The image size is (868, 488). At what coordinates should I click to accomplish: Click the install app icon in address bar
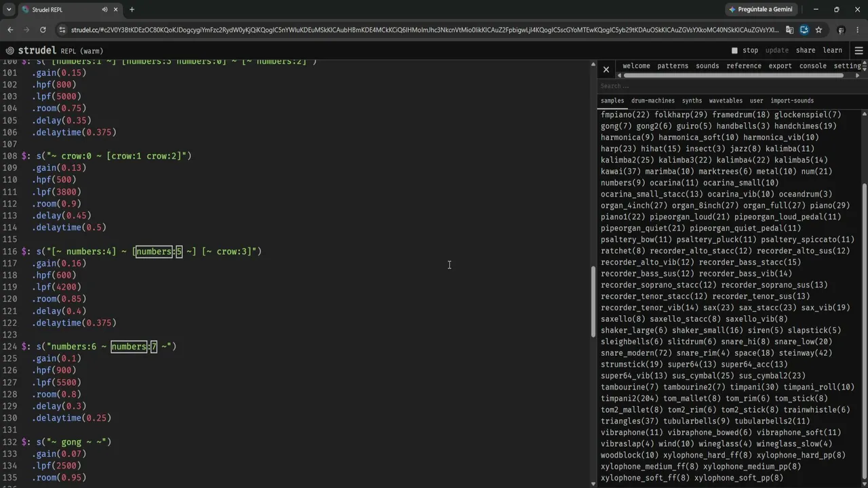pos(804,30)
